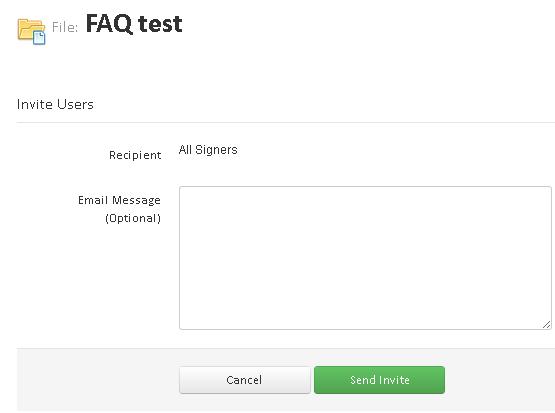Click the blue document badge on folder icon
The height and width of the screenshot is (413, 555).
[39, 38]
